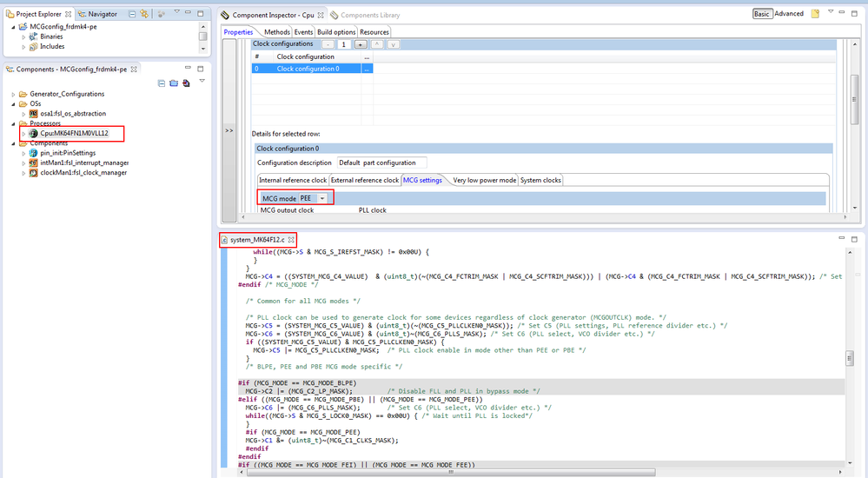Click the blue folder icon in Components toolbar
Viewport: 868px width, 478px height.
click(174, 83)
